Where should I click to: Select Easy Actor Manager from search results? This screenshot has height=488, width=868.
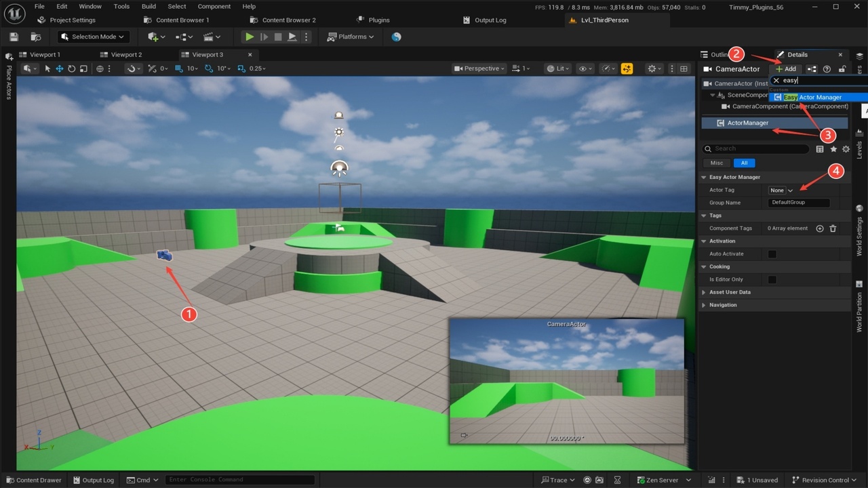pos(812,97)
